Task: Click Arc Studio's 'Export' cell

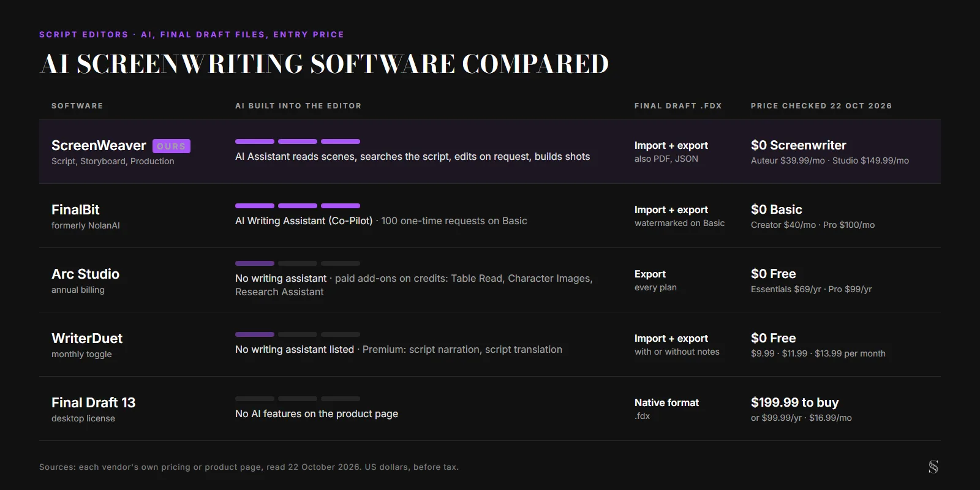Action: coord(650,274)
